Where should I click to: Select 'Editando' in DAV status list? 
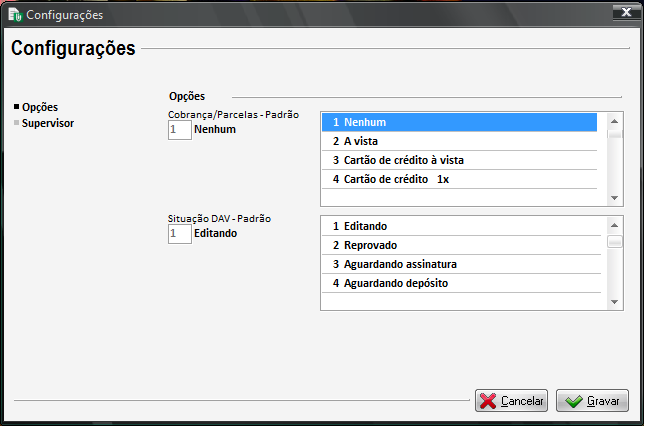coord(460,226)
